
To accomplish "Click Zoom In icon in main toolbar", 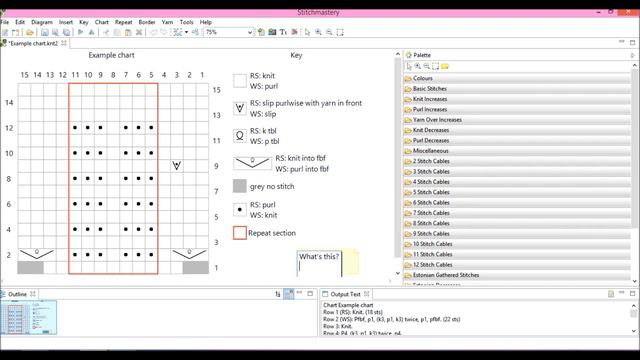I will pos(318,32).
